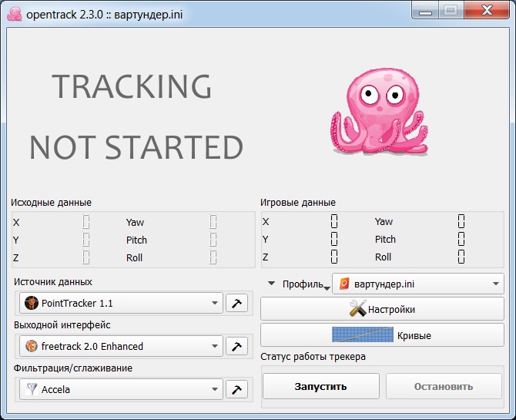Click the Исходные данные Yaw value field

point(213,222)
